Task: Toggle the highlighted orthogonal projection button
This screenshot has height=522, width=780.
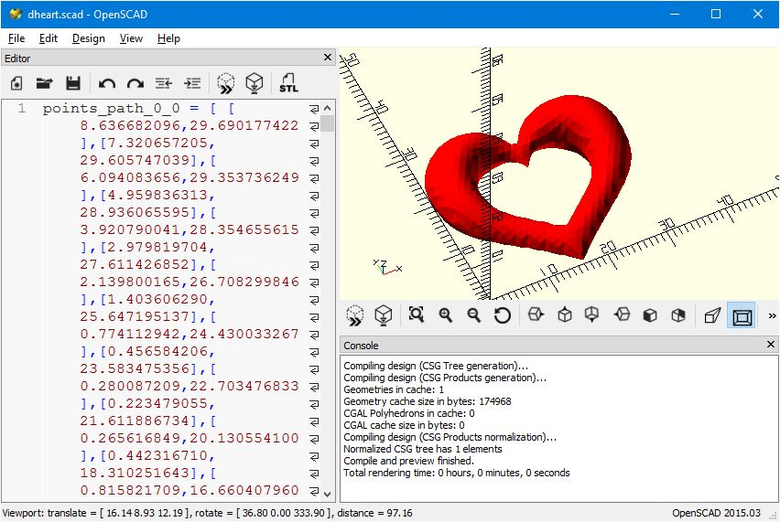Action: [x=741, y=316]
